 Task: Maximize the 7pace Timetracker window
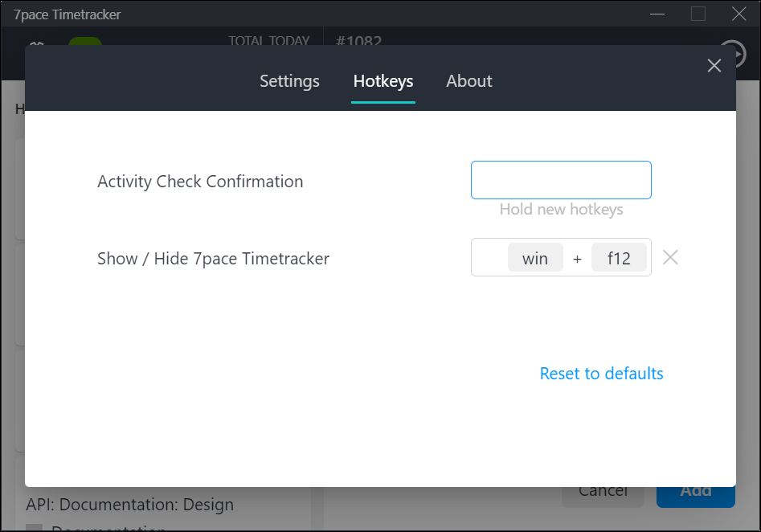click(x=698, y=14)
